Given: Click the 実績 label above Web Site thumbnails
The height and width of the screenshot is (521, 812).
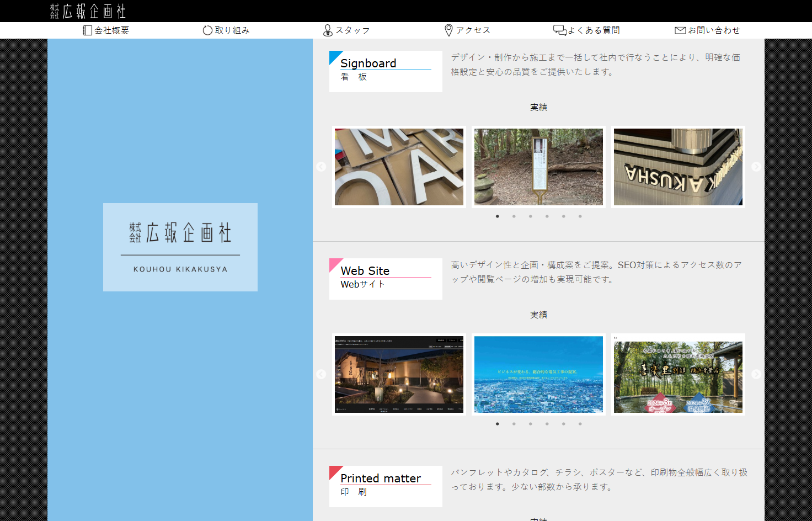Looking at the screenshot, I should [x=538, y=315].
